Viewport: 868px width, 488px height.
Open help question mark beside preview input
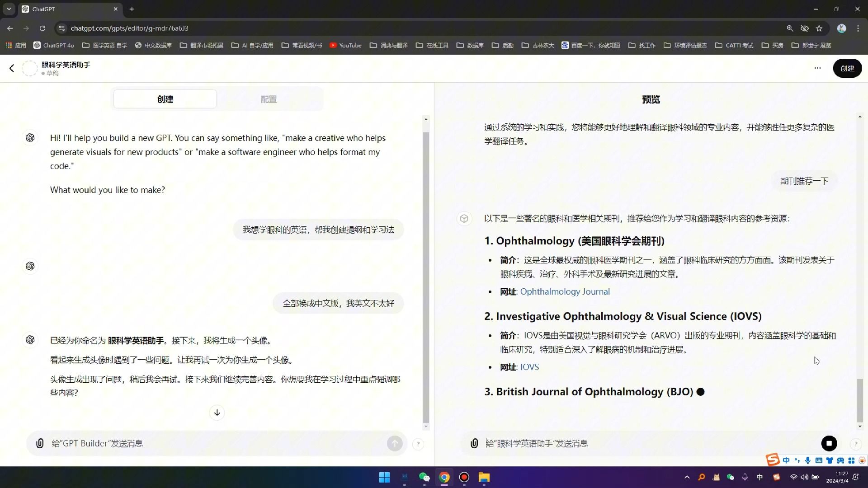click(x=855, y=444)
